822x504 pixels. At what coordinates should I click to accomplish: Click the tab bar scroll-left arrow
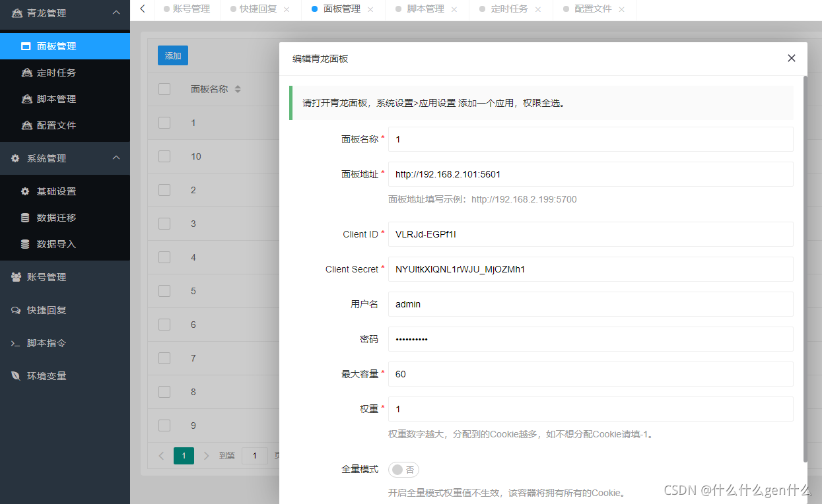pyautogui.click(x=142, y=9)
